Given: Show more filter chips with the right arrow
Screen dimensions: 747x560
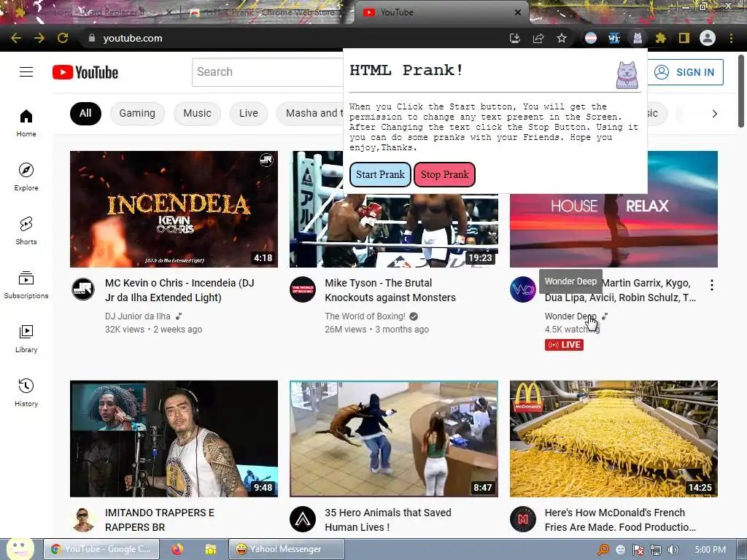Looking at the screenshot, I should [x=714, y=113].
